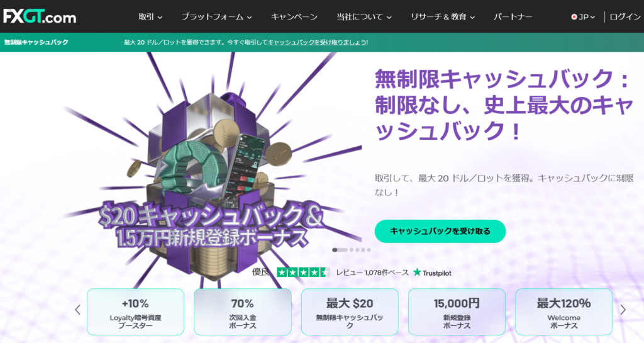Click the Japan flag icon

pyautogui.click(x=574, y=17)
